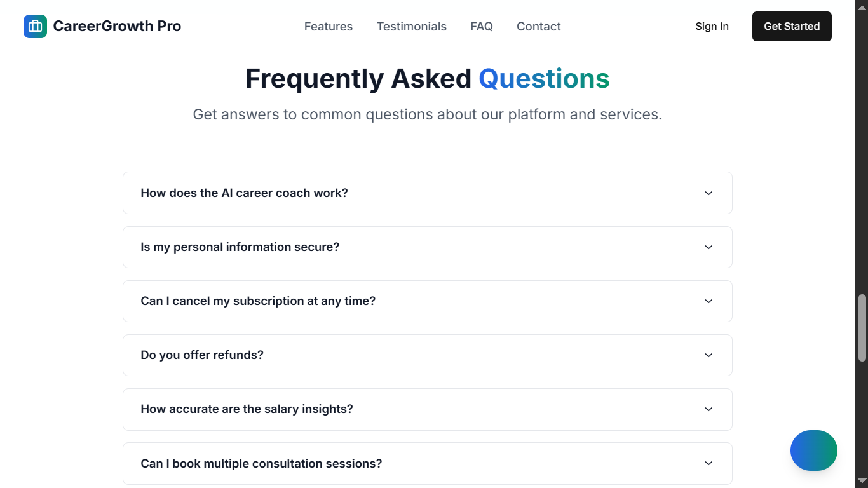Expand the AI career coach chevron
Viewport: 868px width, 488px height.
pos(709,193)
